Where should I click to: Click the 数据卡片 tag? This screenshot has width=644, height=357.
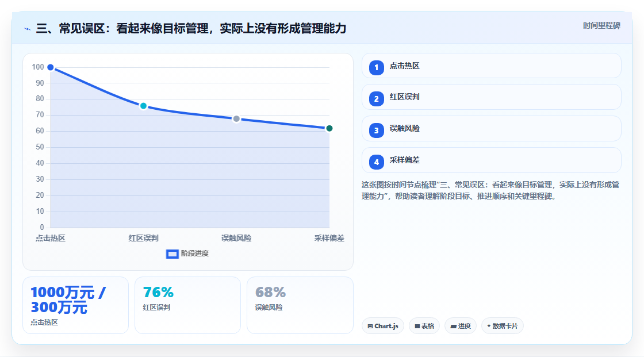(503, 326)
